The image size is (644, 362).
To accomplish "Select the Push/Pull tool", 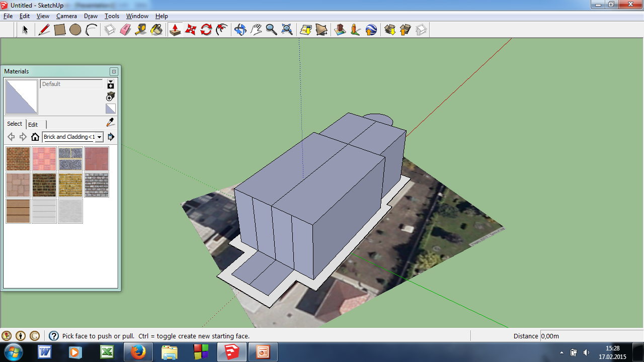I will coord(175,30).
